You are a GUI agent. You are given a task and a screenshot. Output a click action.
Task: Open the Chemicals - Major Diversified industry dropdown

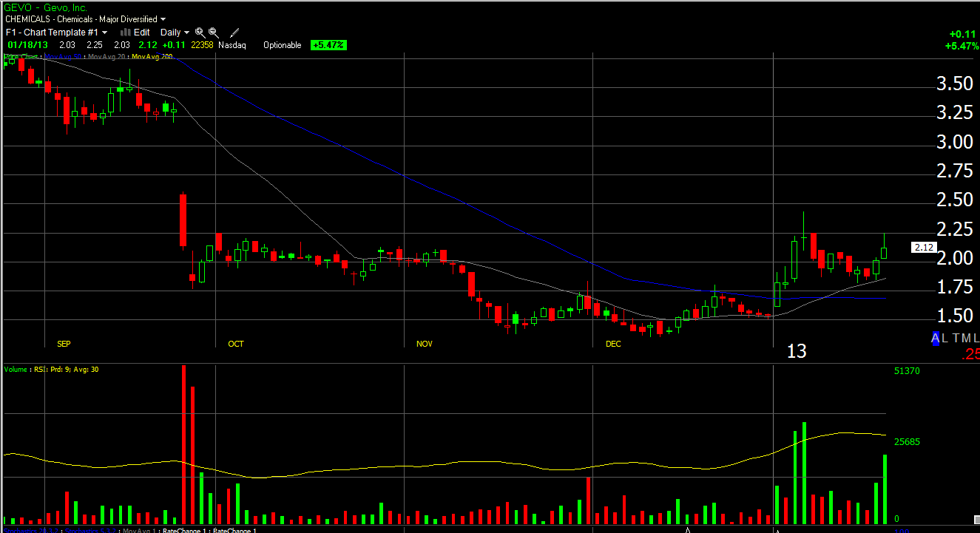pyautogui.click(x=85, y=19)
